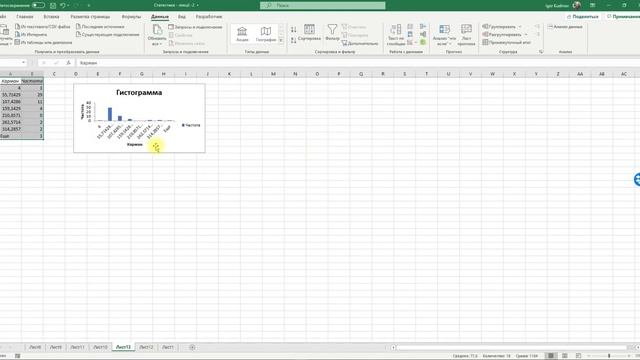Select column M header
The width and height of the screenshot is (640, 360).
[273, 74]
